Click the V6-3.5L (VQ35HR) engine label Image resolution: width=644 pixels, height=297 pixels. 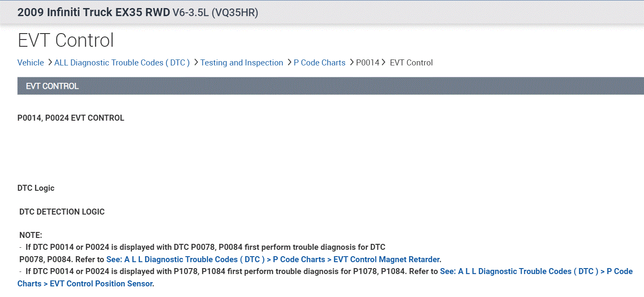[x=215, y=12]
